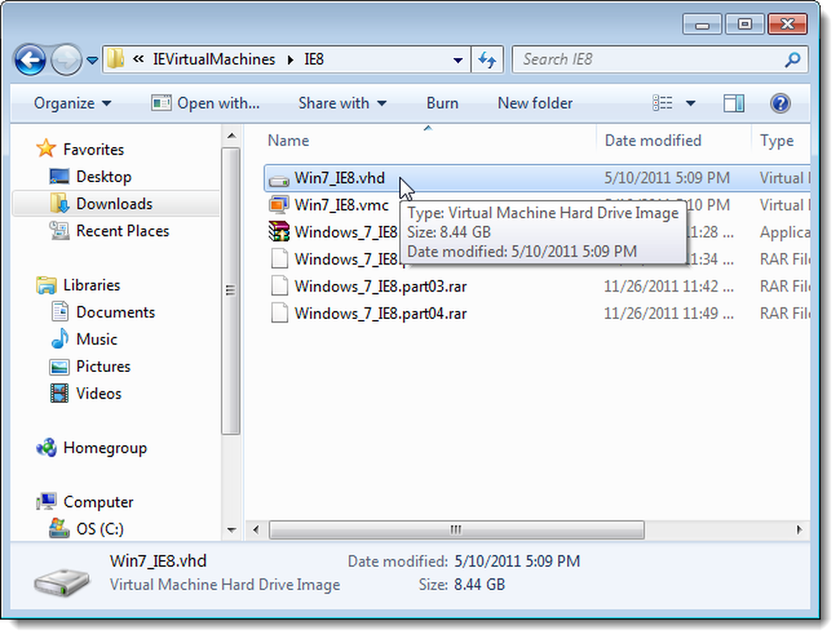Viewport: 840px width, 639px height.
Task: Click the Pictures library icon
Action: (59, 367)
